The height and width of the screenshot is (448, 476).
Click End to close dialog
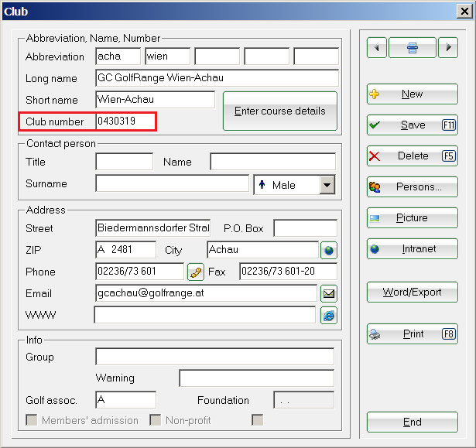(x=413, y=422)
